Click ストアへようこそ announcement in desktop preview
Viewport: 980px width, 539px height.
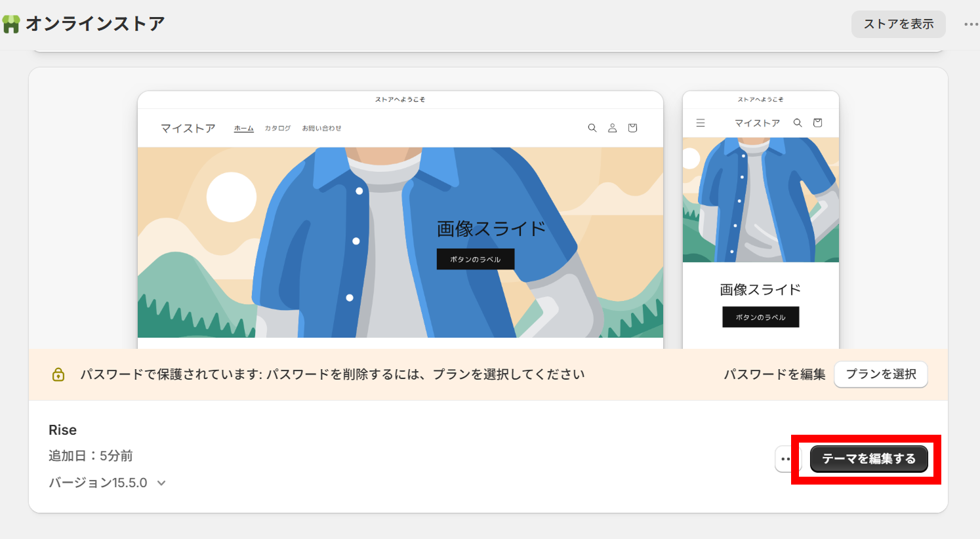coord(400,100)
